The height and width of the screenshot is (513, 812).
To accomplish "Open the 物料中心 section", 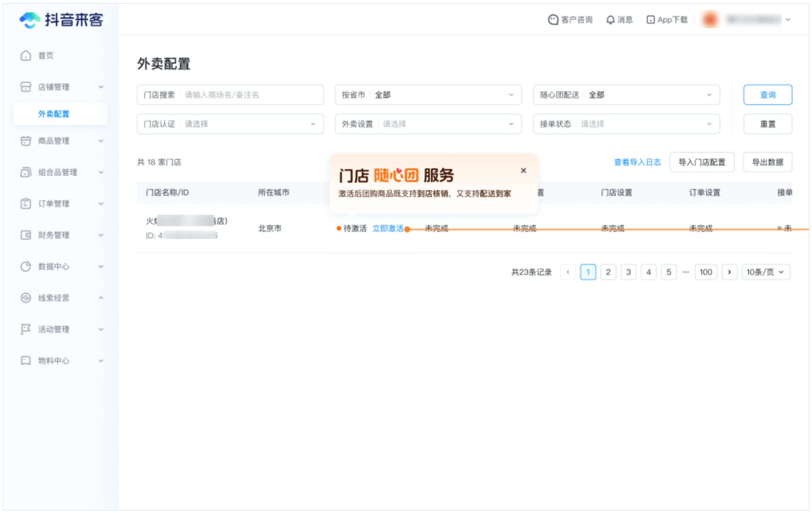I will [53, 360].
